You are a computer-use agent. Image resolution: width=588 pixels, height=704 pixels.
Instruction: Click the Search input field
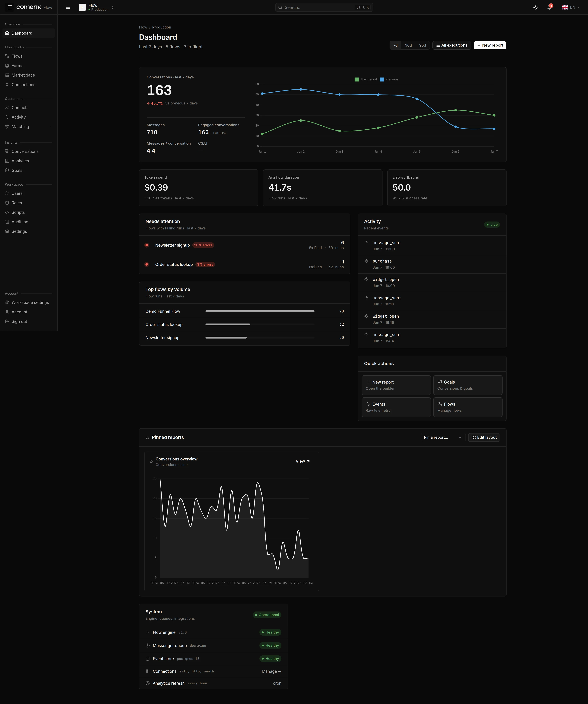[x=324, y=7]
